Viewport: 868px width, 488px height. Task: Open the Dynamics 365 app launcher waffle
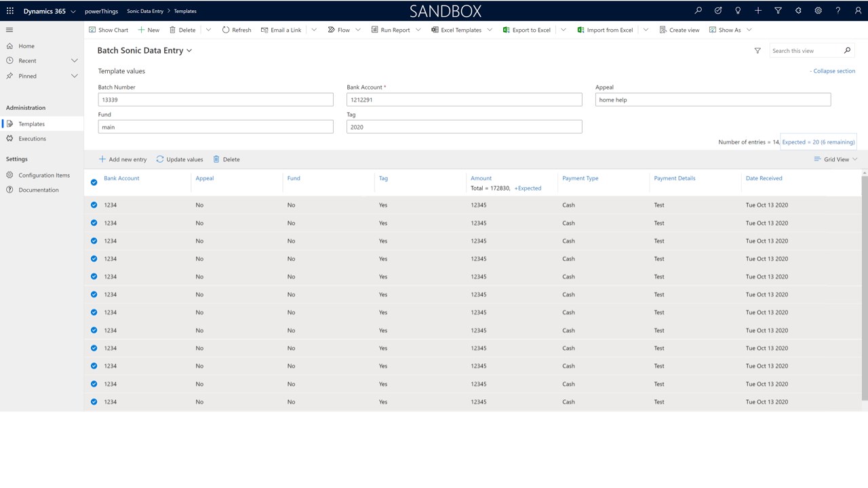9,11
